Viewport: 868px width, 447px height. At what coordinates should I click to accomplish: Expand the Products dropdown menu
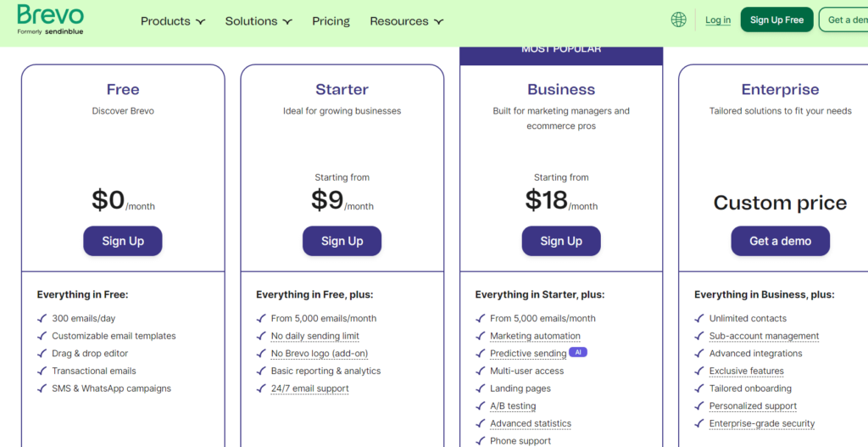click(173, 21)
